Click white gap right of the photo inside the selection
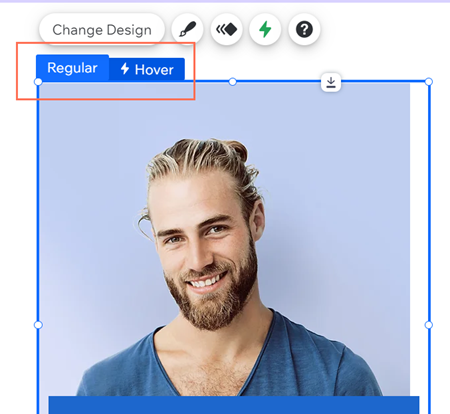This screenshot has width=450, height=414. 419,233
